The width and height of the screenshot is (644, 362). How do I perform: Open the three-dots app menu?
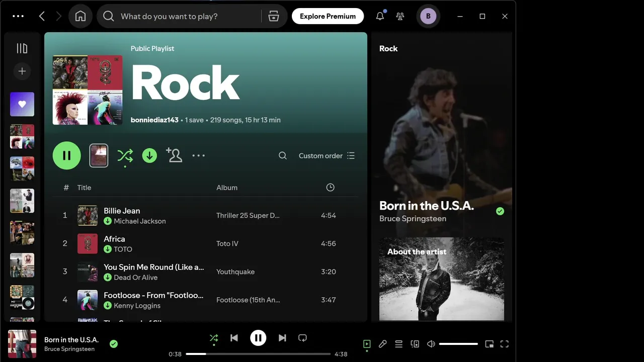tap(18, 16)
